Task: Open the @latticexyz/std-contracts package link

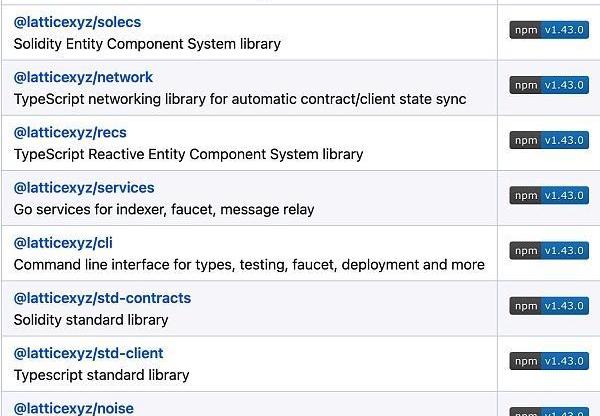Action: click(102, 298)
